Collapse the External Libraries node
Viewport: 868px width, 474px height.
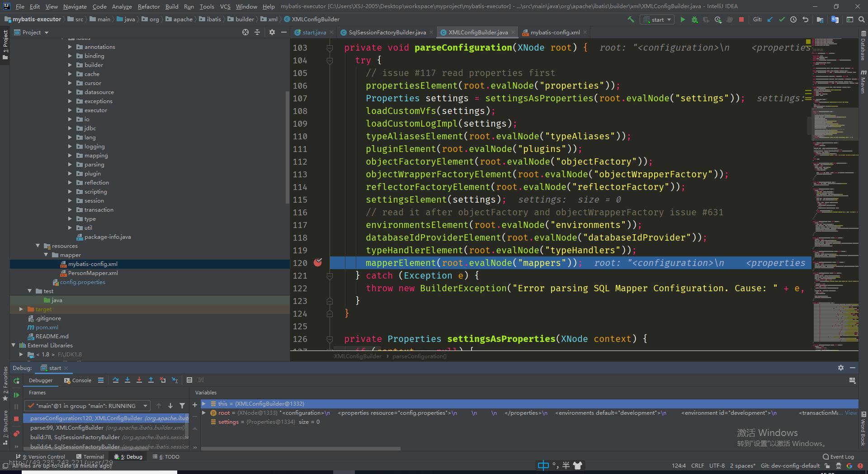tap(14, 345)
